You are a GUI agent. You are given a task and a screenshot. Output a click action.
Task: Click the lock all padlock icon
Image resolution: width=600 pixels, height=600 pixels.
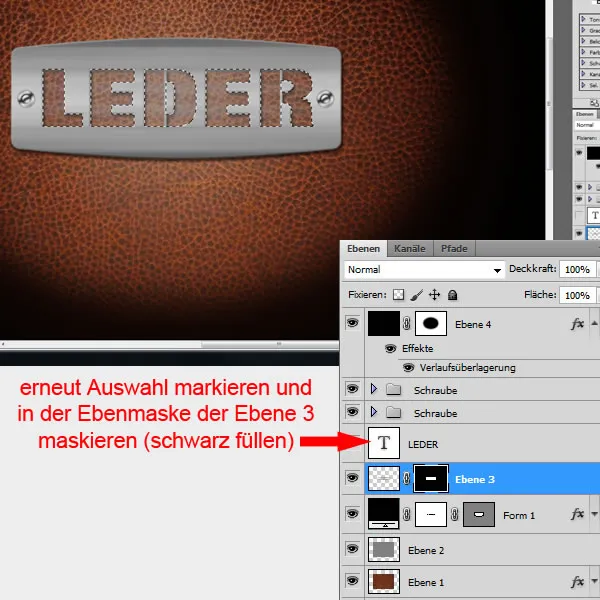tap(452, 296)
